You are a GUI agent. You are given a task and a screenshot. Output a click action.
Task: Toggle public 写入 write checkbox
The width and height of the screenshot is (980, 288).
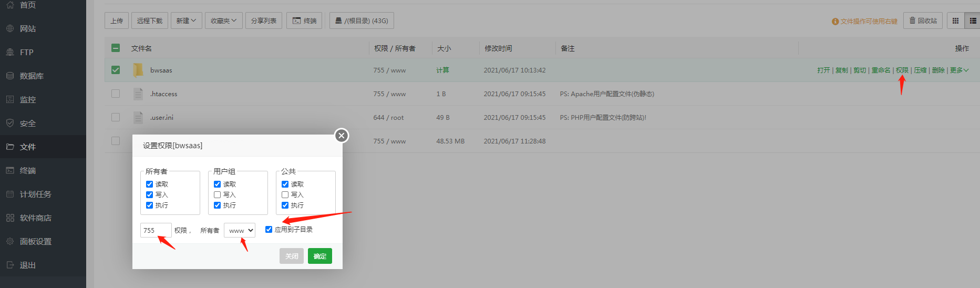pos(285,194)
